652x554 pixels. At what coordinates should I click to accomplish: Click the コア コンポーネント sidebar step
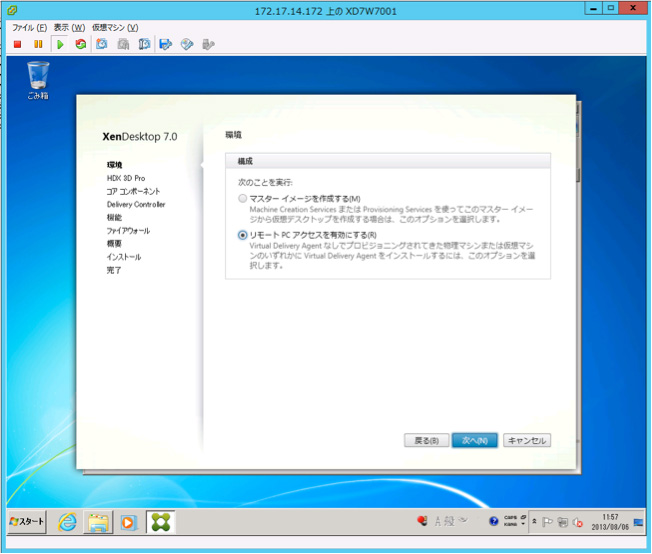click(x=133, y=191)
